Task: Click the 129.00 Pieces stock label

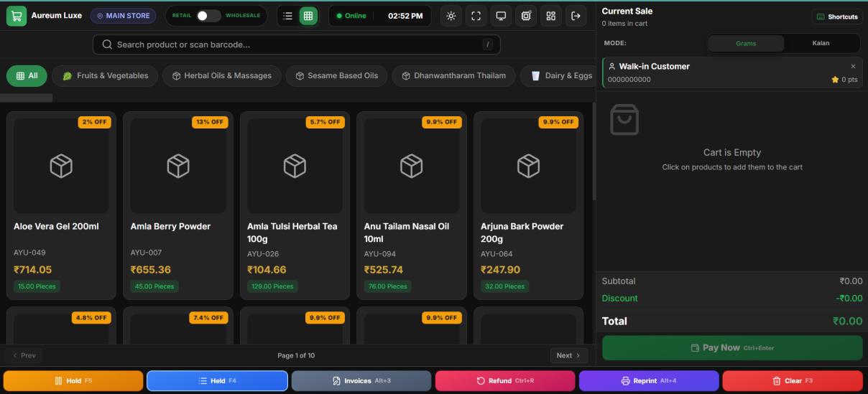Action: pos(272,286)
